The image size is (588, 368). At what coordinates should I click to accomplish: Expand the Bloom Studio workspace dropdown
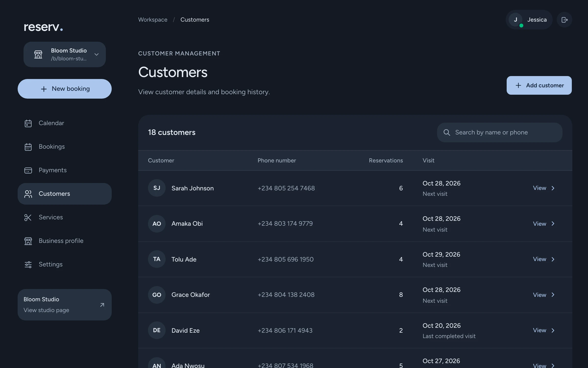(97, 54)
